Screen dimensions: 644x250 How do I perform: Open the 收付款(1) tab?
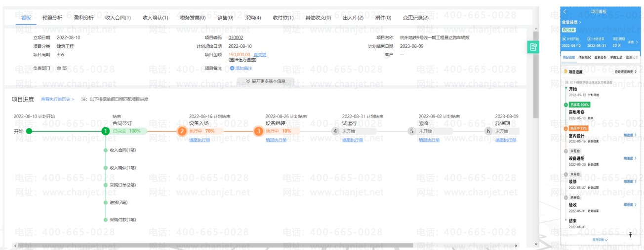coord(283,17)
